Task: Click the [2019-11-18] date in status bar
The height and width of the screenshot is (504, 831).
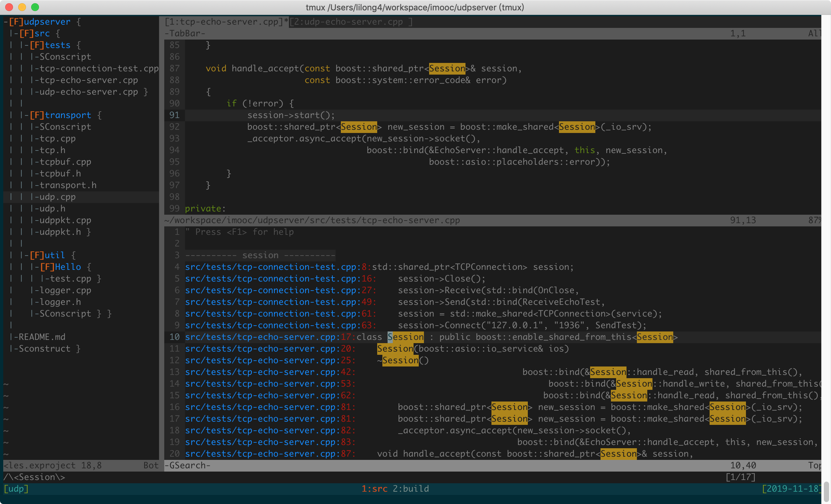Action: pyautogui.click(x=791, y=489)
